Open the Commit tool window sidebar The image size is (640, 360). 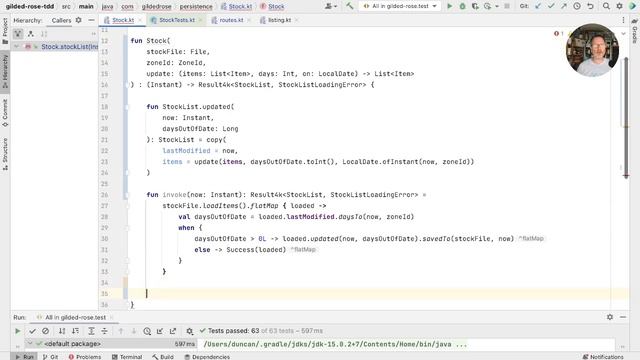pyautogui.click(x=5, y=113)
